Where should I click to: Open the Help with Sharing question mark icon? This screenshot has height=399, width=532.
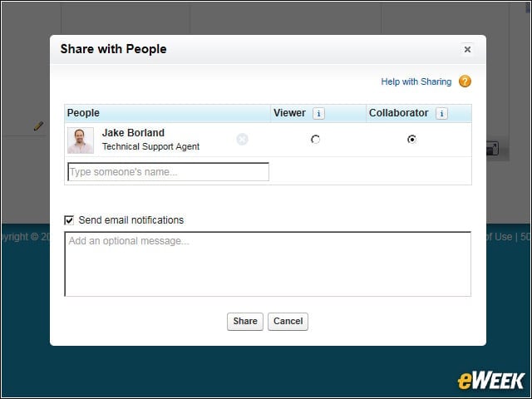click(465, 81)
